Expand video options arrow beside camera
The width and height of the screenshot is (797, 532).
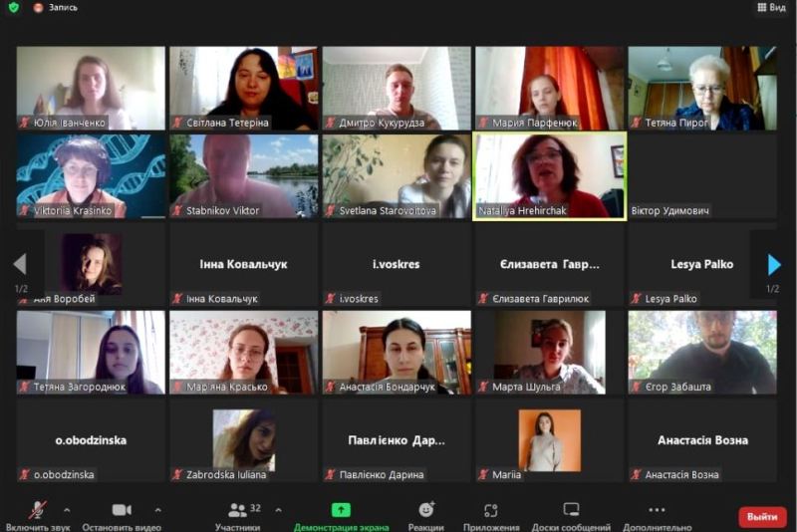(158, 510)
